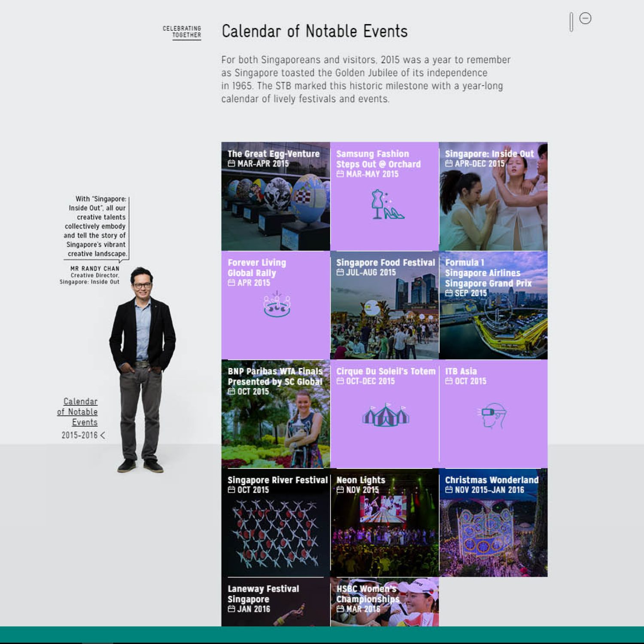
Task: Select the Celebrating Together section label
Action: click(182, 32)
